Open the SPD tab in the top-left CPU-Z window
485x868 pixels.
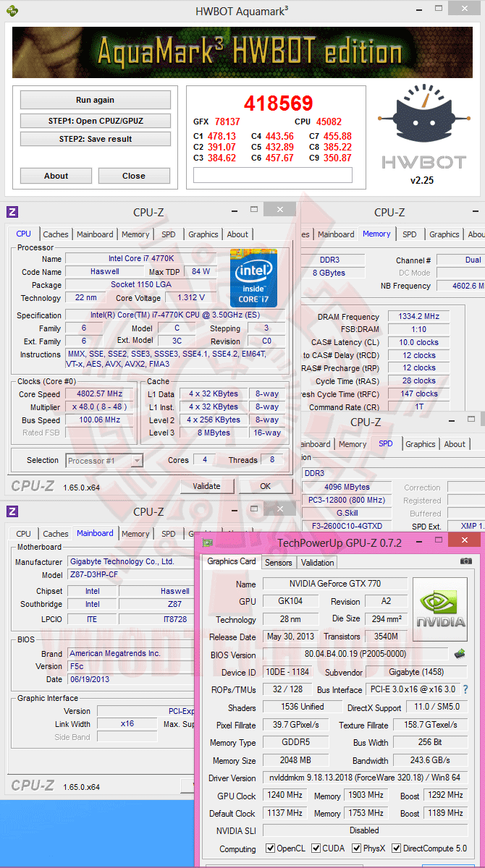coord(168,234)
